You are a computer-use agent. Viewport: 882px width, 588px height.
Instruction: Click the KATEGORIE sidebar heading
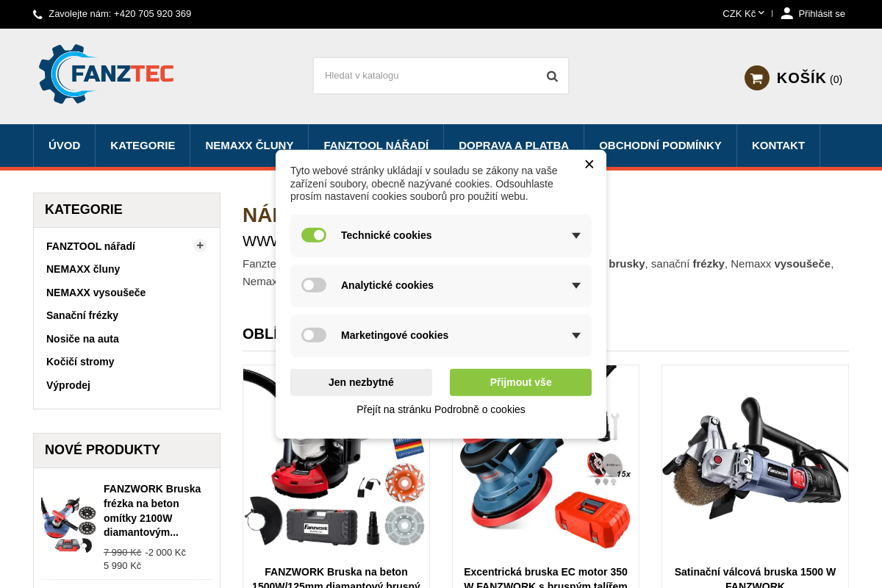84,209
